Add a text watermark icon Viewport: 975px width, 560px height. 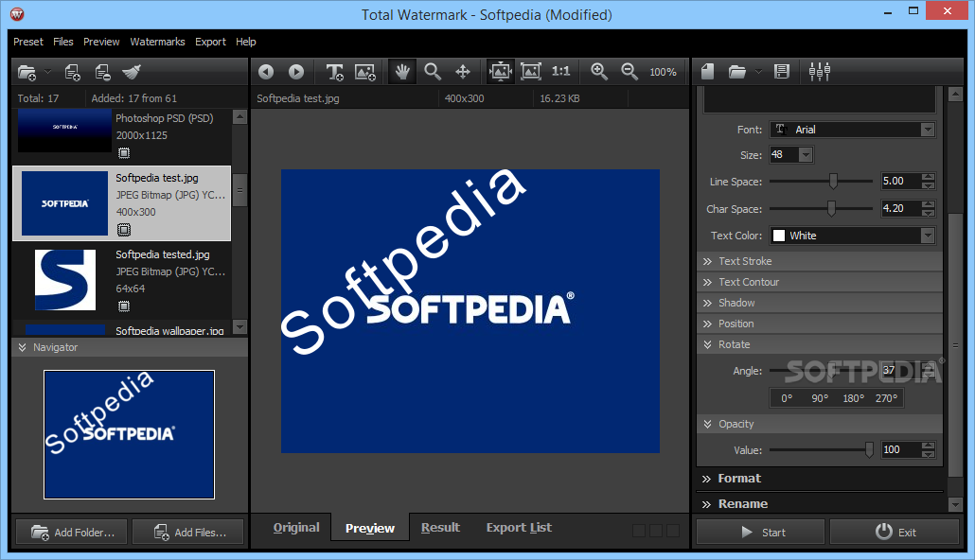pyautogui.click(x=334, y=72)
